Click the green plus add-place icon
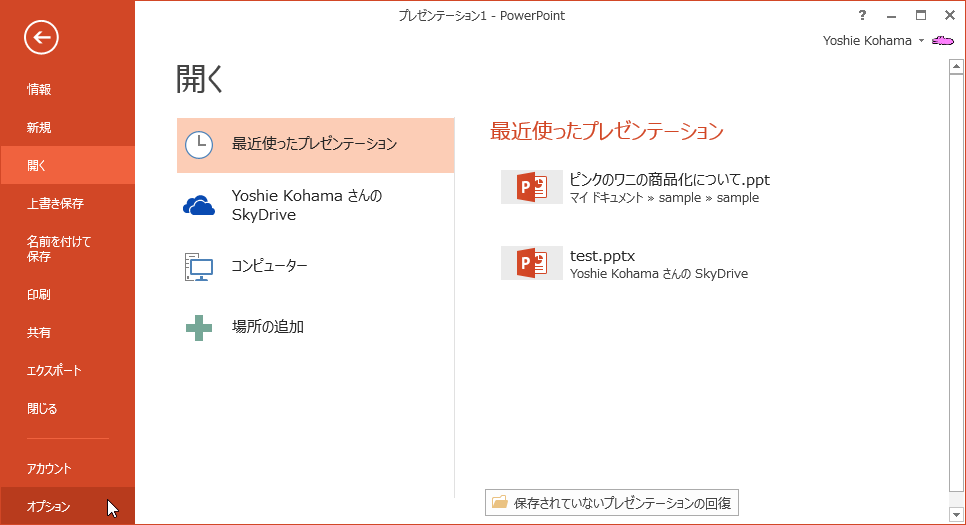 [x=199, y=328]
